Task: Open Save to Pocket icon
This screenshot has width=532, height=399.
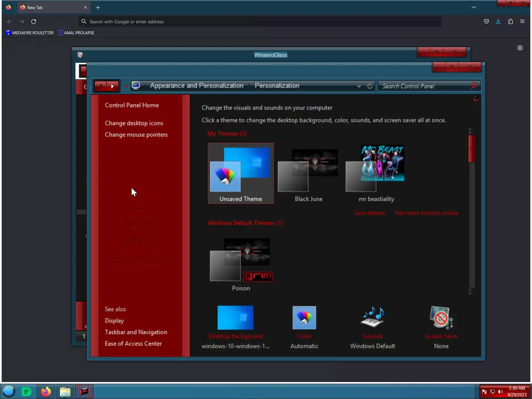Action: pyautogui.click(x=486, y=22)
